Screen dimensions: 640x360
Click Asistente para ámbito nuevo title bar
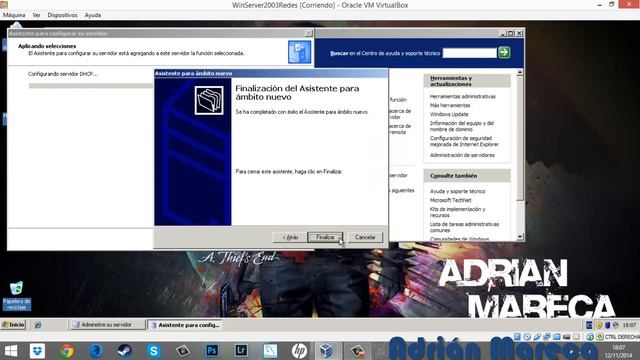(x=271, y=73)
